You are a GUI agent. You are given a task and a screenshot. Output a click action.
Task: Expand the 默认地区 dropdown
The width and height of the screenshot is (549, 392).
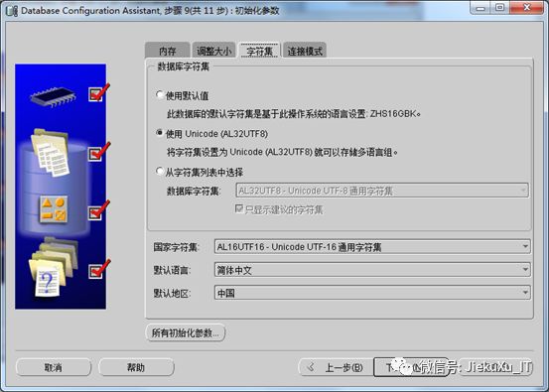372,293
